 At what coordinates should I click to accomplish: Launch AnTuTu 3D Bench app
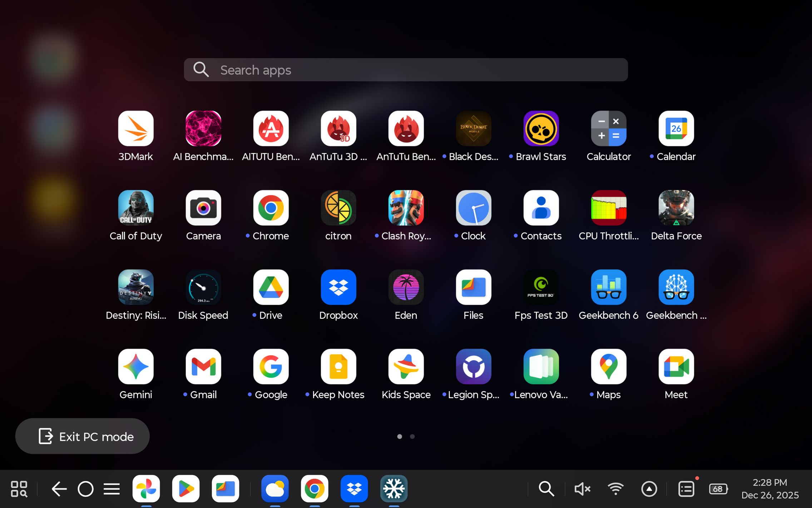pos(338,129)
